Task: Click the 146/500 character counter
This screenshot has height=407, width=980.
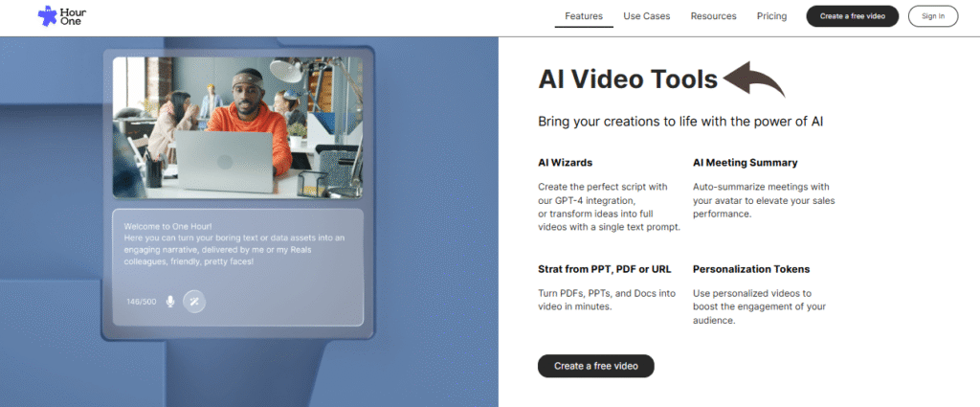Action: coord(141,302)
